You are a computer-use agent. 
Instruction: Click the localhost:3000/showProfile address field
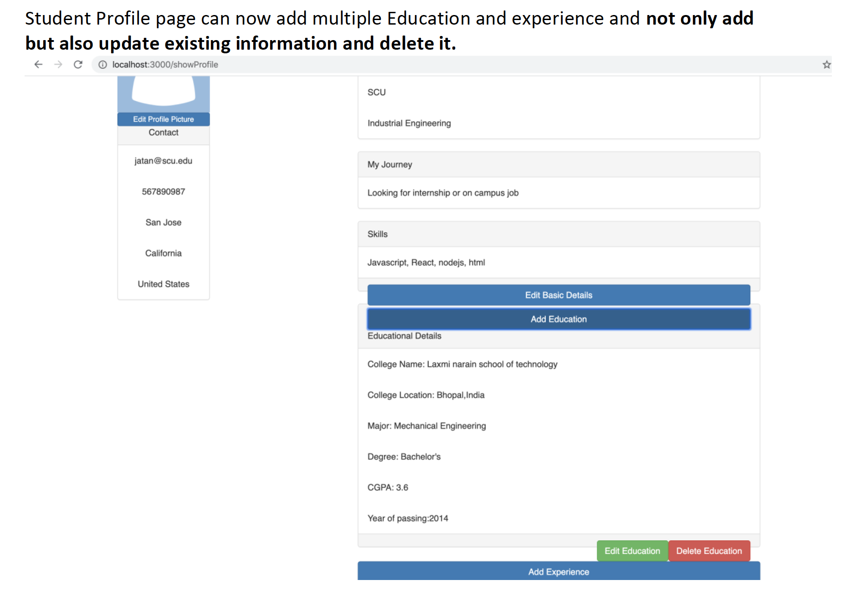pos(461,65)
